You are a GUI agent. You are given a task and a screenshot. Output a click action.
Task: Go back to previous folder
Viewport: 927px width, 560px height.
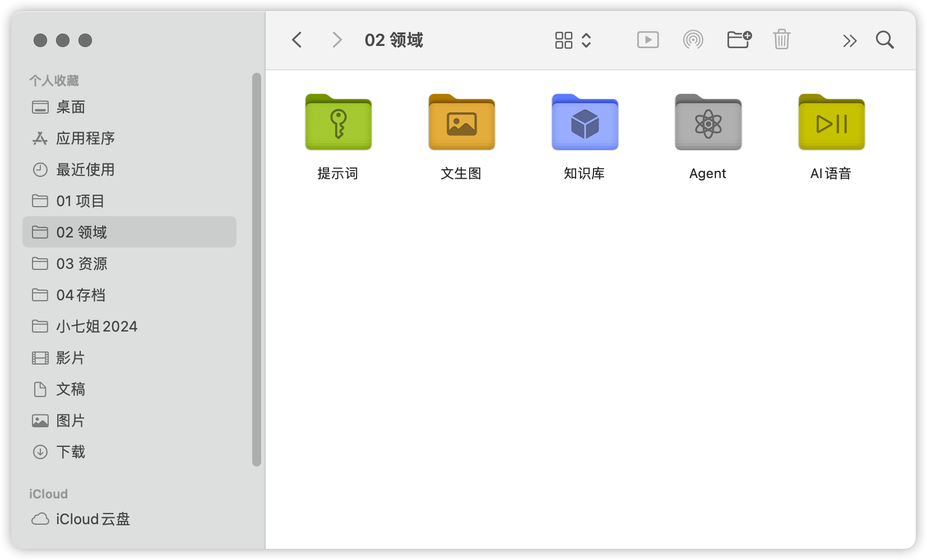(x=297, y=40)
